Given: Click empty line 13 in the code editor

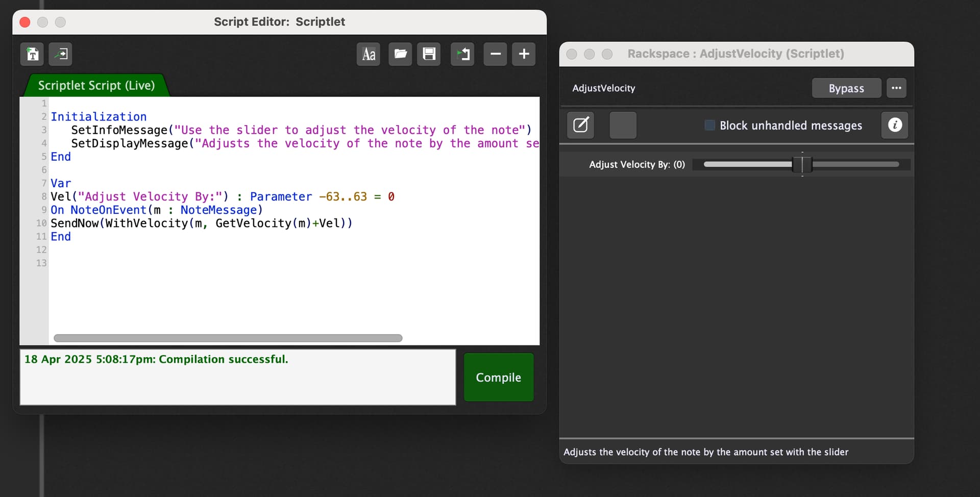Looking at the screenshot, I should coord(293,263).
